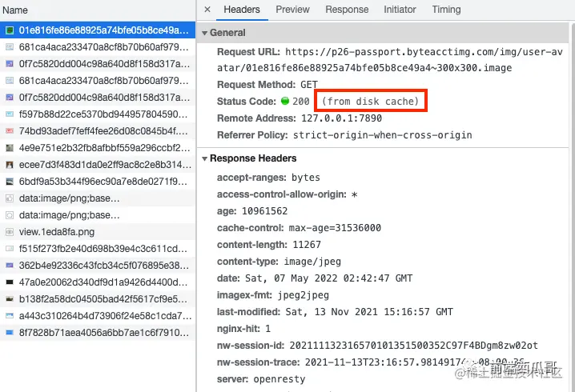Screen dimensions: 575x392
Task: Click the strict-origin-when-cross-origin referrer policy value
Action: point(383,135)
